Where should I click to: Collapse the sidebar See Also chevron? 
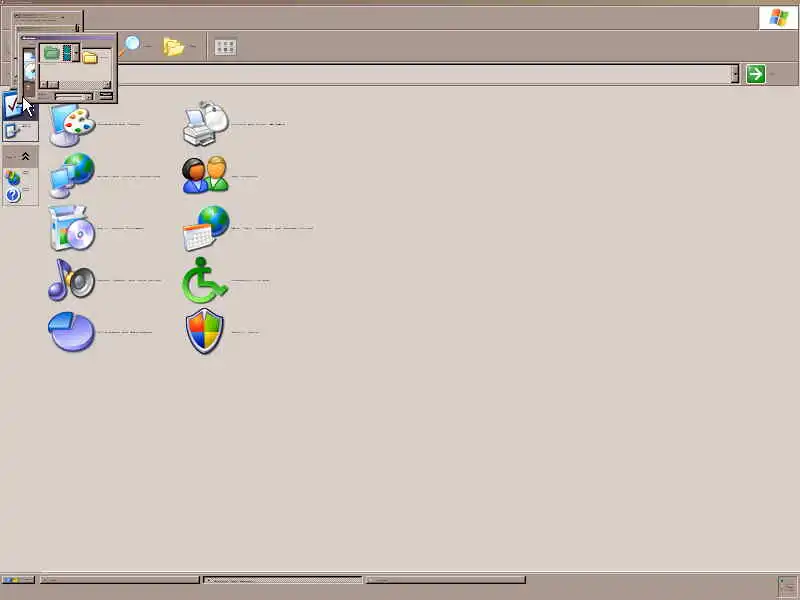[x=25, y=157]
